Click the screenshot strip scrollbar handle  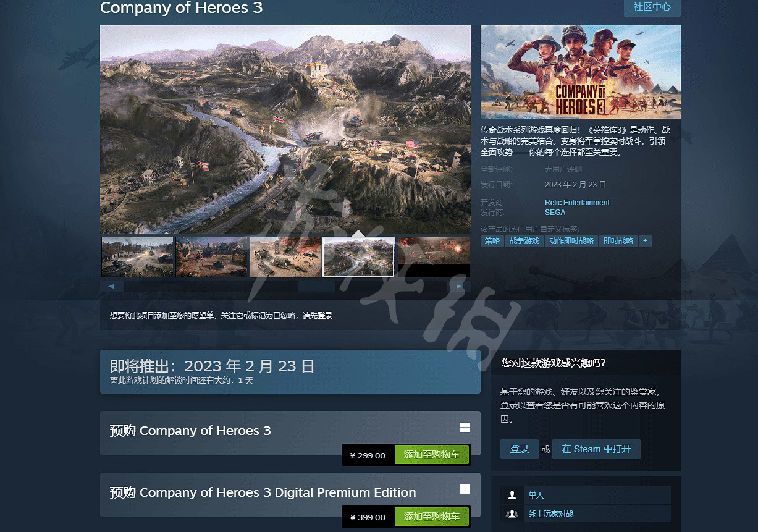click(x=317, y=287)
